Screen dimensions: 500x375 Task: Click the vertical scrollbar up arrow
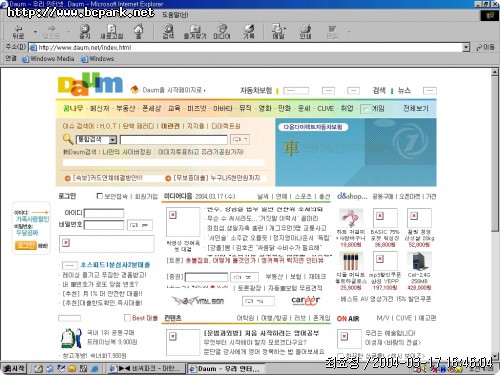pyautogui.click(x=495, y=72)
